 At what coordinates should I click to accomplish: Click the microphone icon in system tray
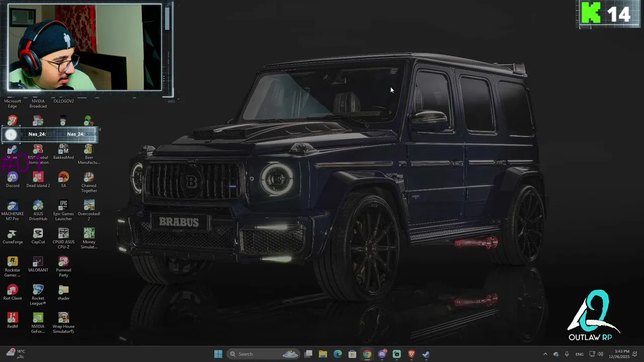coord(567,354)
